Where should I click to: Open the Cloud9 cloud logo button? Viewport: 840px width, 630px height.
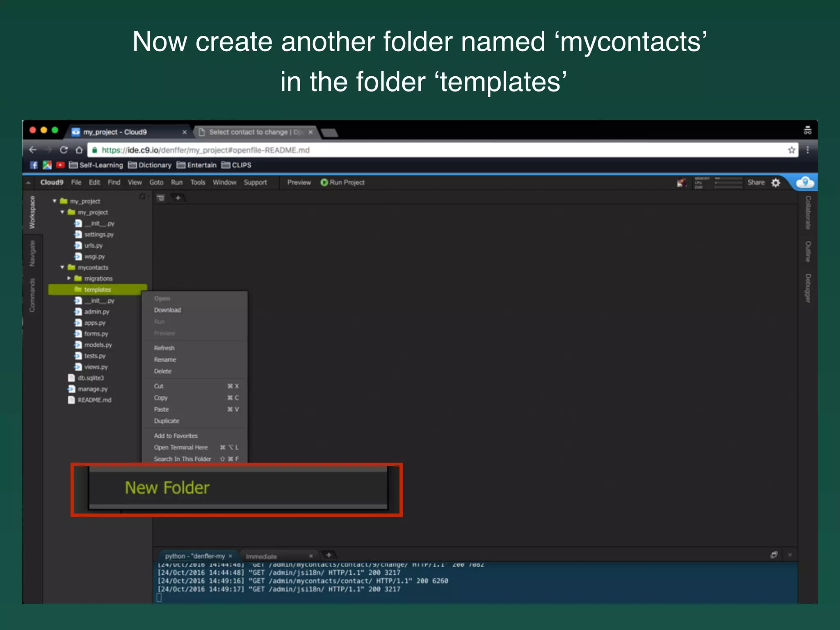[x=805, y=183]
